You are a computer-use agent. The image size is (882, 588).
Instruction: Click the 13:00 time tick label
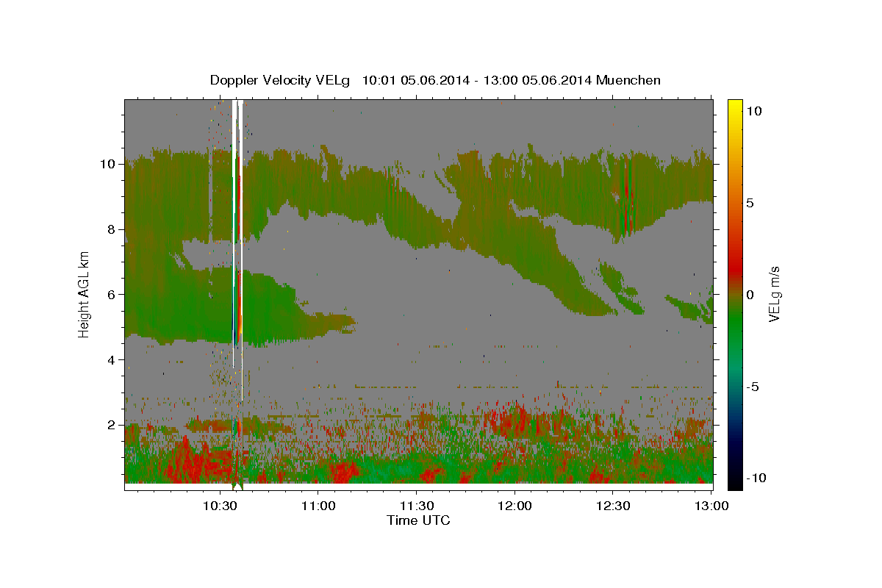tap(711, 506)
